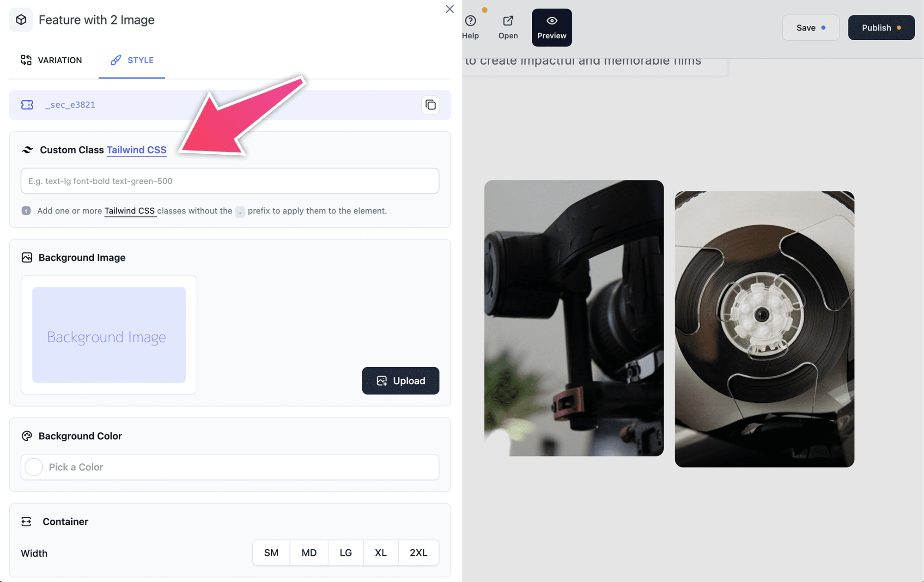Click the VARIATION tab icon

pyautogui.click(x=26, y=60)
